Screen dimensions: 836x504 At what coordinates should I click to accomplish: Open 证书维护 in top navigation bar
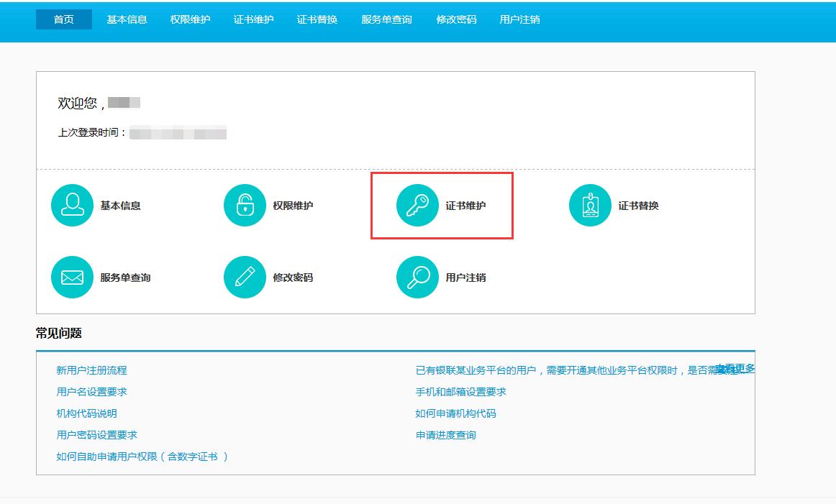tap(254, 19)
